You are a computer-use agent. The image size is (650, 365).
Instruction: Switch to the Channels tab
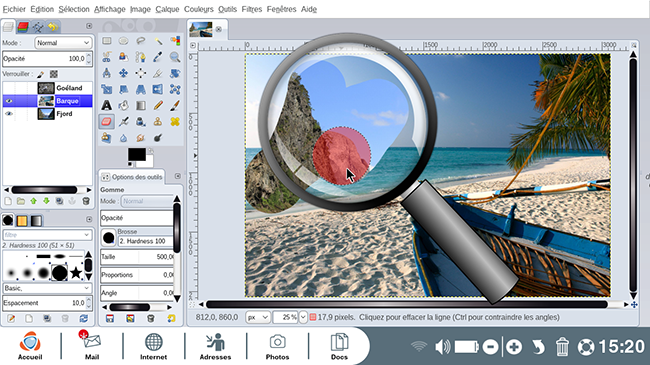[x=23, y=27]
